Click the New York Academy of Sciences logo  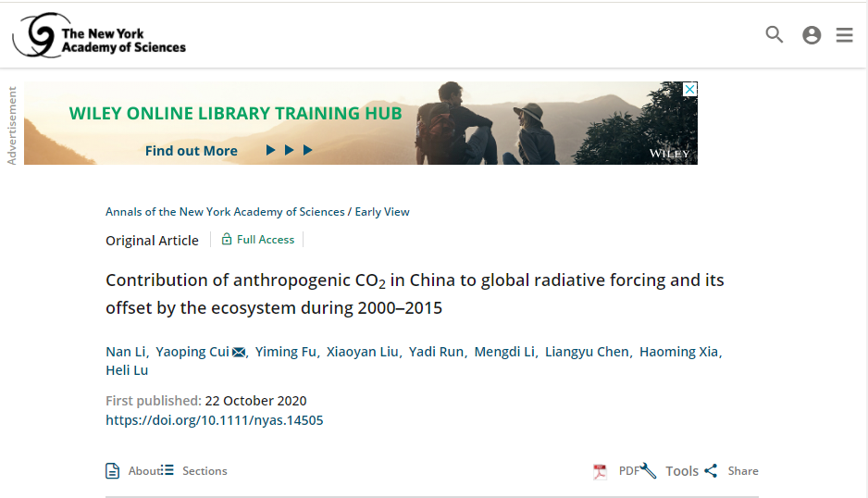pos(100,35)
